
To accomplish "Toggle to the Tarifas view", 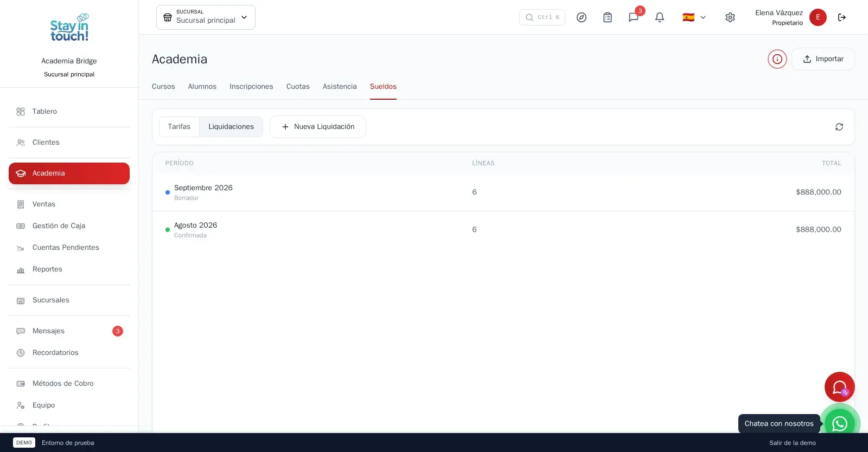I will pyautogui.click(x=179, y=127).
